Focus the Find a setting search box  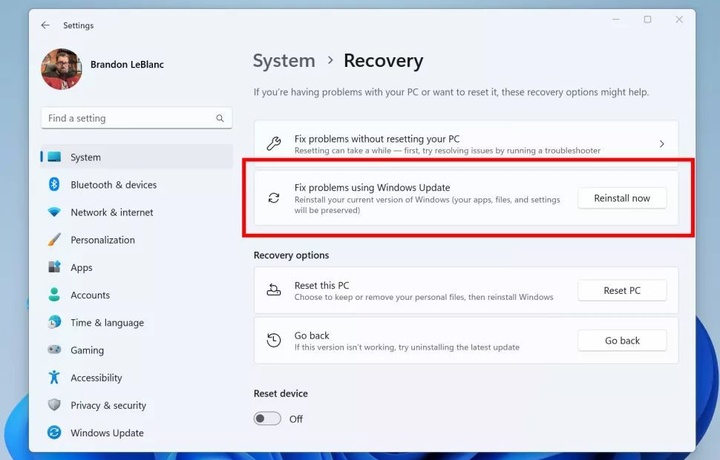click(x=136, y=118)
